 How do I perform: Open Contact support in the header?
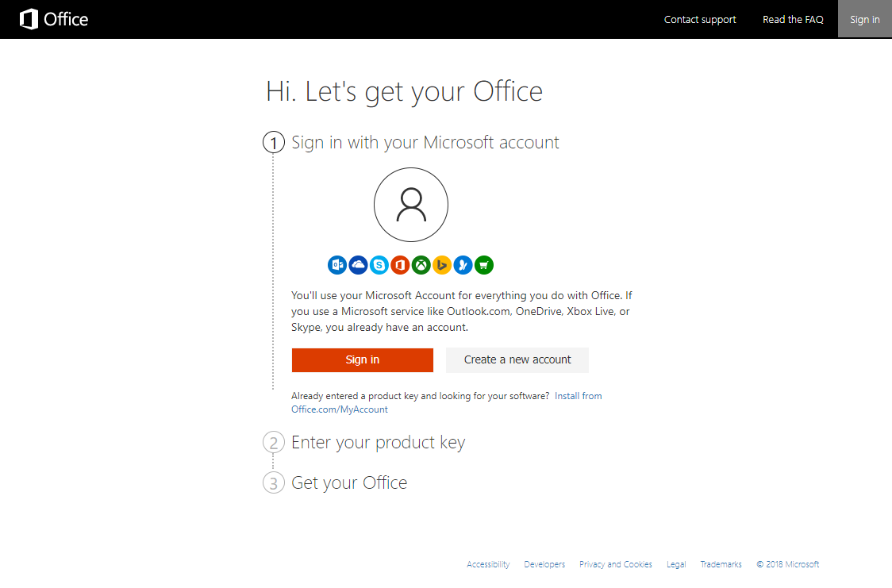click(x=700, y=19)
